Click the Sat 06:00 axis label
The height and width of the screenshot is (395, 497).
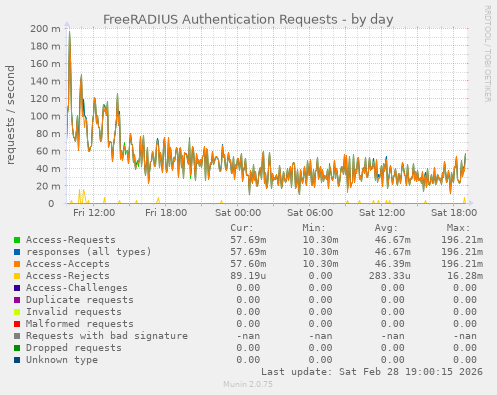310,213
